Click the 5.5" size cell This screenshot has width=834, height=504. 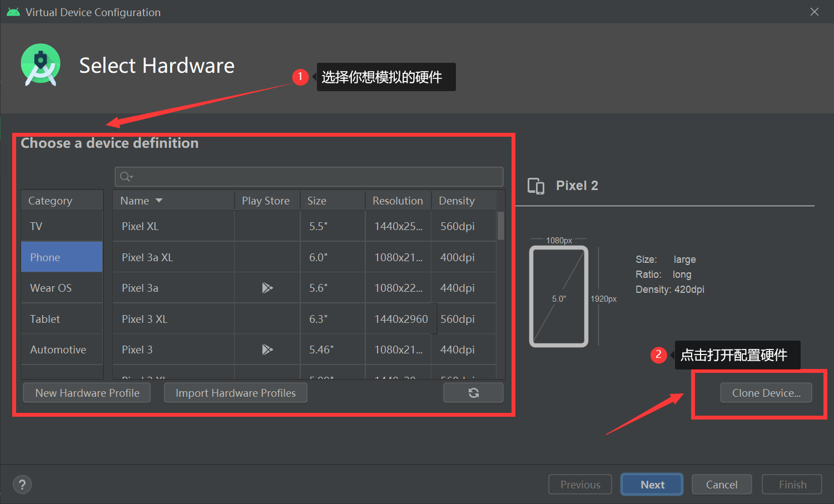coord(332,226)
